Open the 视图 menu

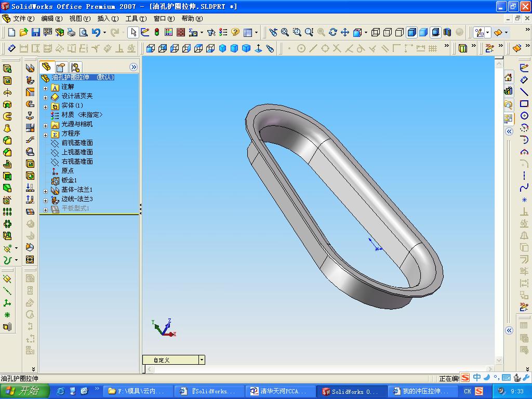point(79,19)
